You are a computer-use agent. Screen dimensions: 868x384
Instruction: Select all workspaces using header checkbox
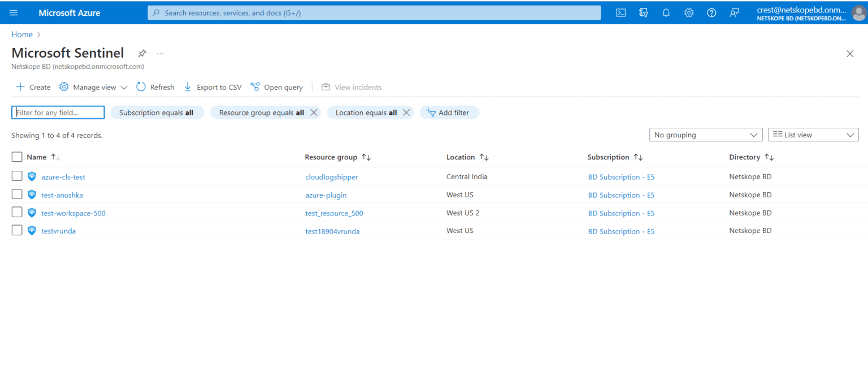pos(16,157)
